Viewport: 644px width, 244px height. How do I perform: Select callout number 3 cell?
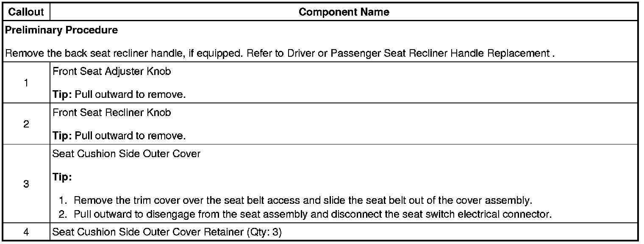click(x=26, y=184)
